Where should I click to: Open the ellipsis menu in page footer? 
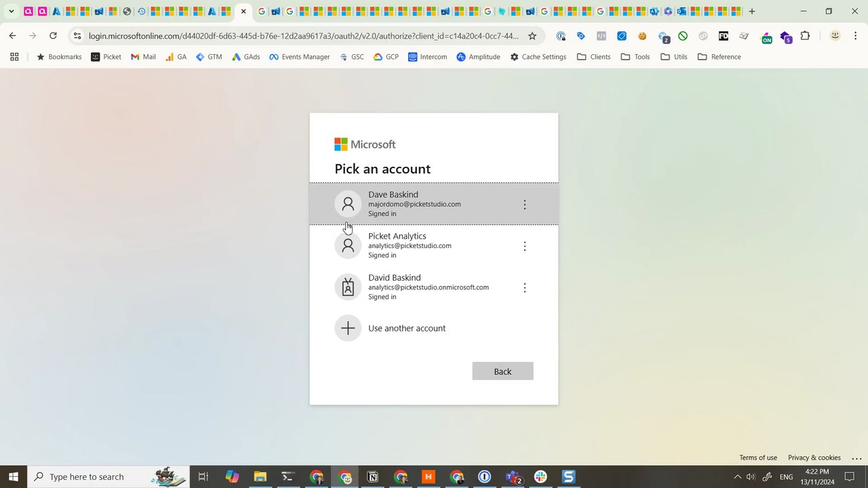(856, 458)
